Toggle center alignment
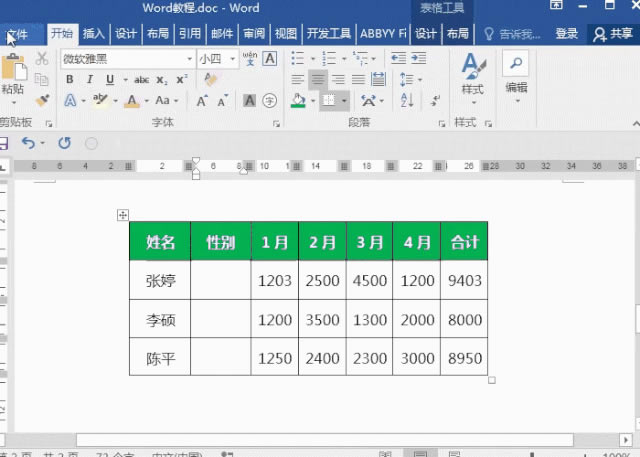Viewport: 640px width, 457px height. click(318, 79)
